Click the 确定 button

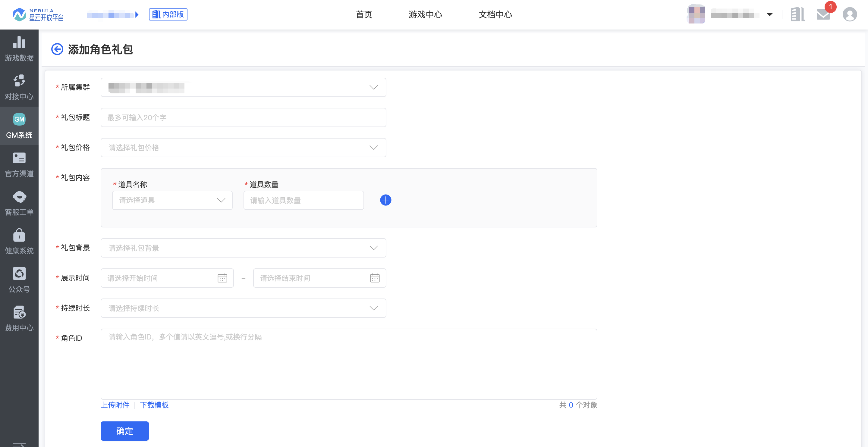pyautogui.click(x=125, y=431)
